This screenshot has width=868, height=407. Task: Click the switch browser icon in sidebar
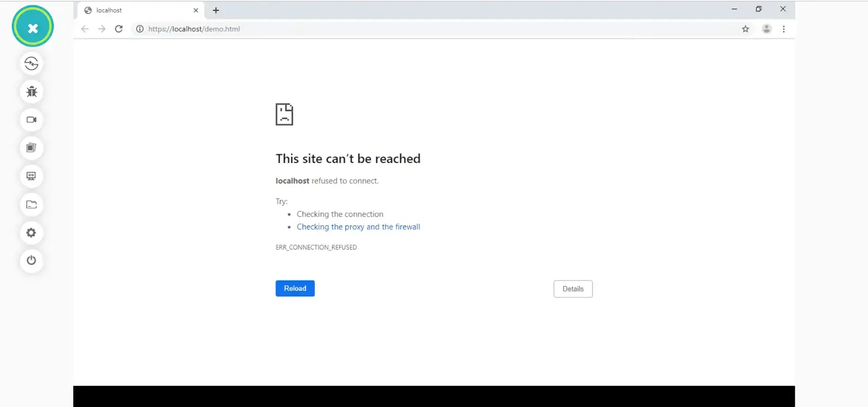(31, 63)
